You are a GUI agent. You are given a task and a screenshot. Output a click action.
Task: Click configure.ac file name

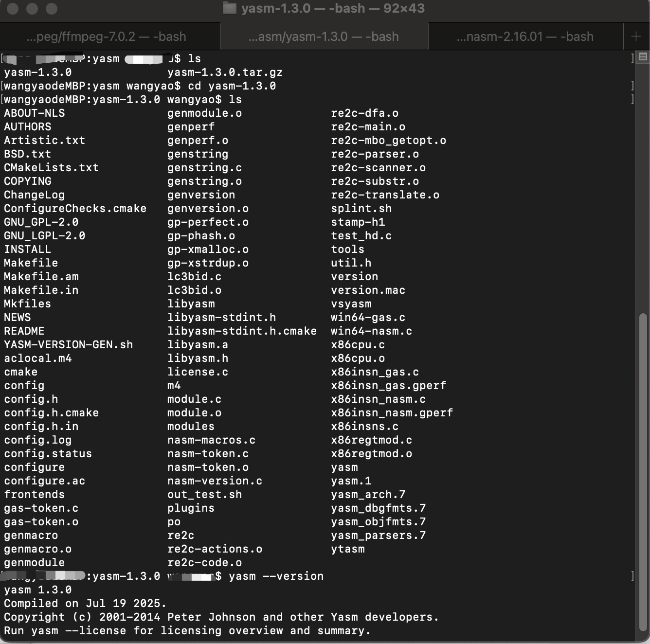45,481
